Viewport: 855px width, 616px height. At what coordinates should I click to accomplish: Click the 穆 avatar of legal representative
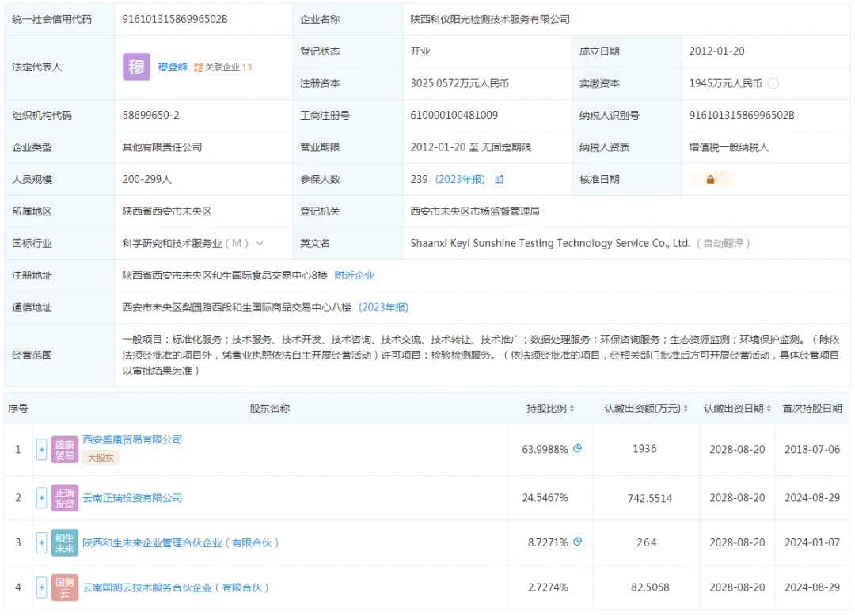click(136, 67)
